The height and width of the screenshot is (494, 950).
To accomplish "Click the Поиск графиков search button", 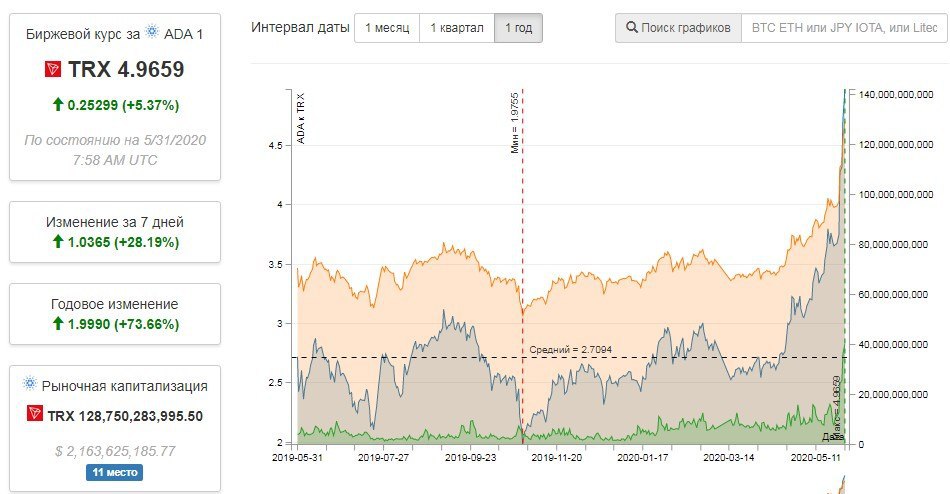I will (x=678, y=28).
